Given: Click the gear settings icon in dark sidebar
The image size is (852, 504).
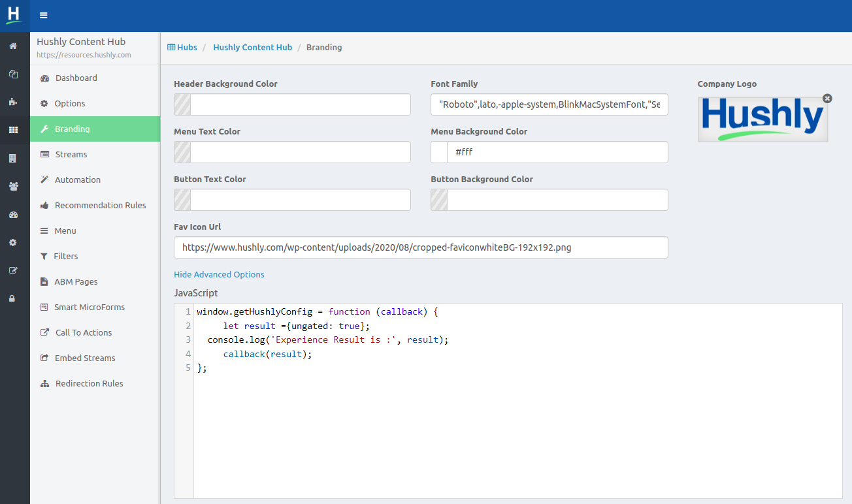Looking at the screenshot, I should [x=13, y=242].
